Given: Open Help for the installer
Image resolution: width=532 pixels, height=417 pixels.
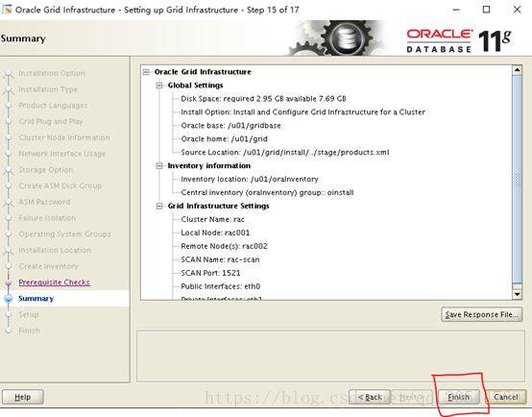Looking at the screenshot, I should (x=23, y=397).
